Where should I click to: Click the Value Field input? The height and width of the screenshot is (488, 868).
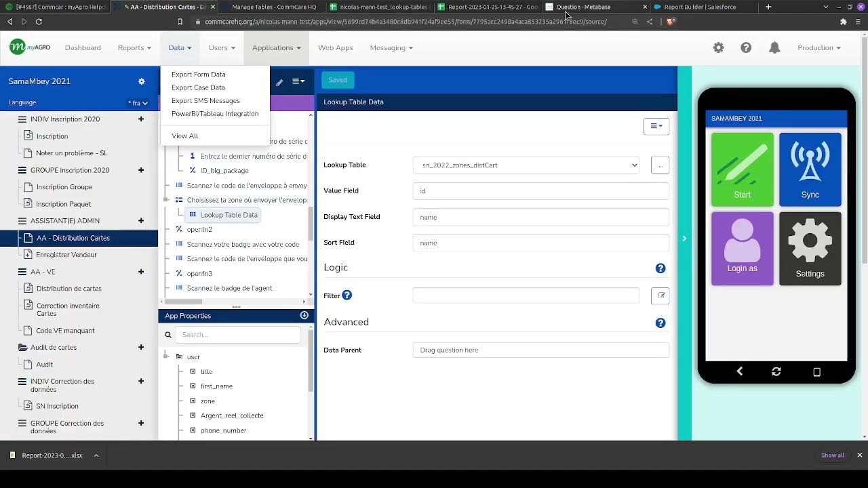click(x=541, y=191)
